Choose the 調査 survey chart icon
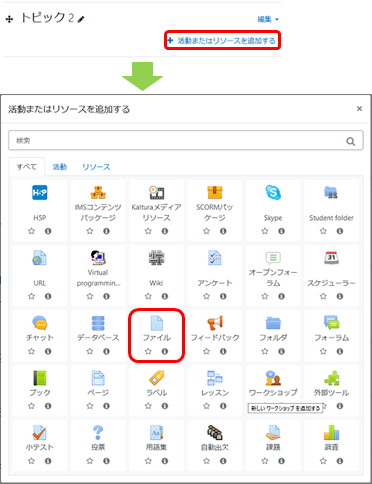Viewport: 372px width, 484px height. click(331, 433)
